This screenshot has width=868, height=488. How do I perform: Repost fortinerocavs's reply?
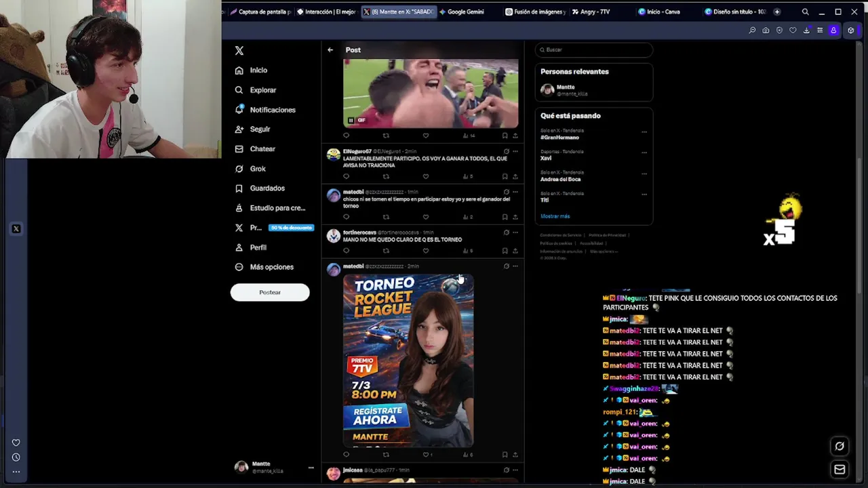pos(386,251)
